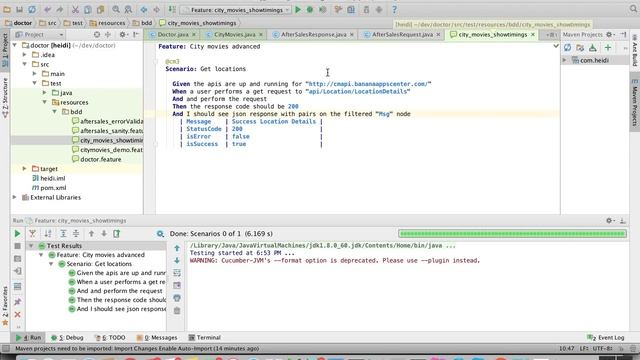Collapse the doctor project root node
Viewport: 640px width, 360px height.
coord(15,45)
